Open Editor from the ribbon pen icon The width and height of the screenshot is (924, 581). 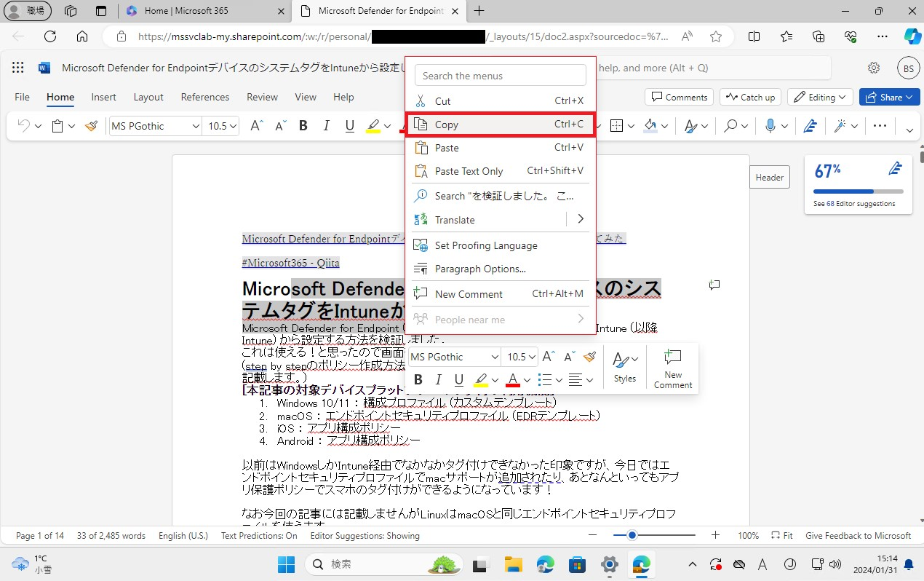point(810,126)
